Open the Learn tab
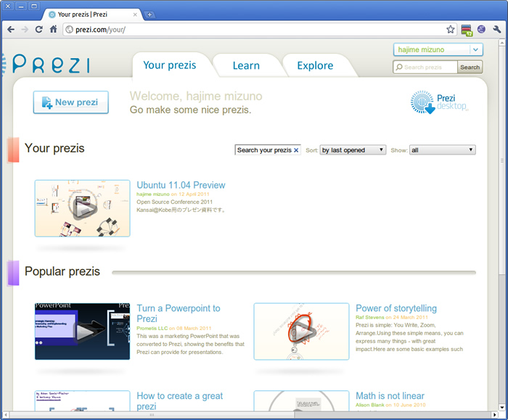This screenshot has height=420, width=508. pyautogui.click(x=246, y=65)
